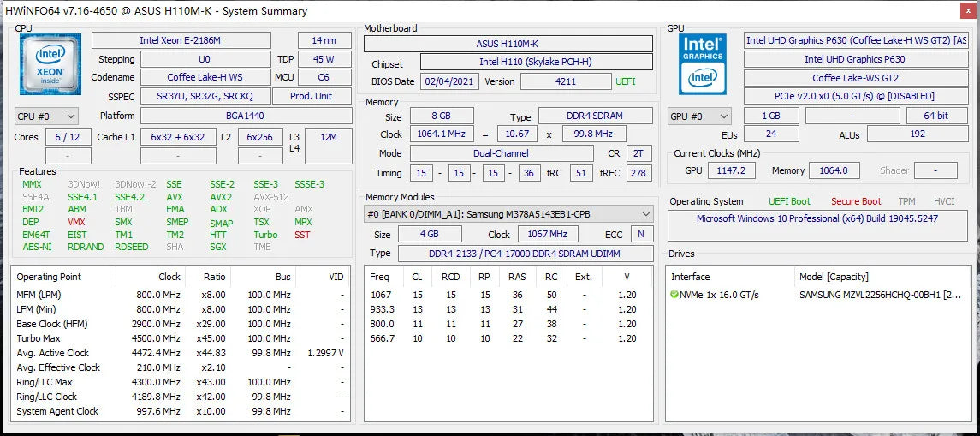The height and width of the screenshot is (436, 980).
Task: Click the ASUS H110M-K motherboard field
Action: point(508,43)
